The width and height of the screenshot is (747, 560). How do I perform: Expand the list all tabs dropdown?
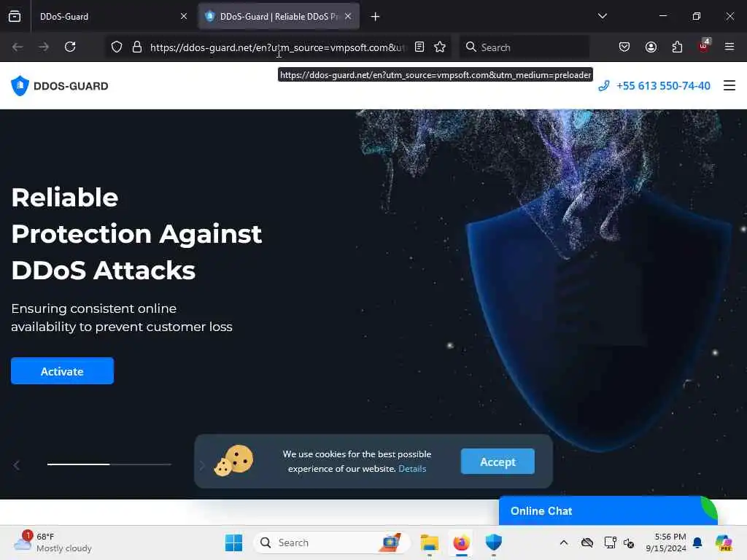coord(602,16)
